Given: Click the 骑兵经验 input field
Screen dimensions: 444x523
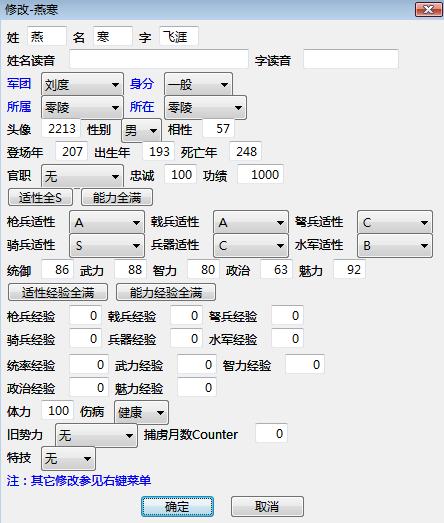Looking at the screenshot, I should point(85,338).
